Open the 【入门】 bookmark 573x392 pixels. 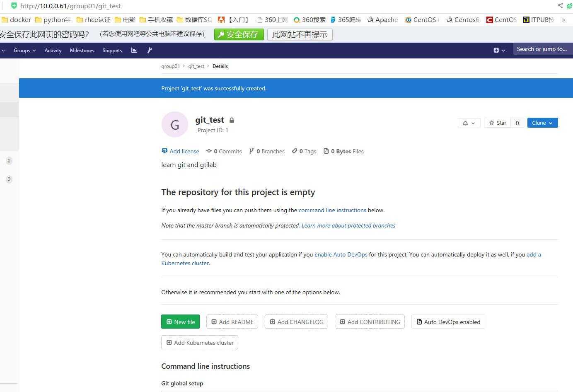(x=234, y=19)
